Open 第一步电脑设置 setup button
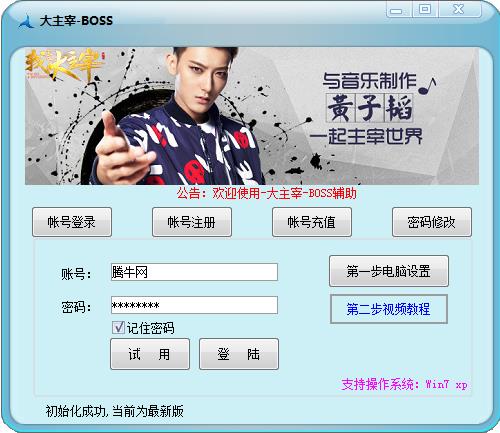Screen dimensions: 500x433 coord(389,271)
